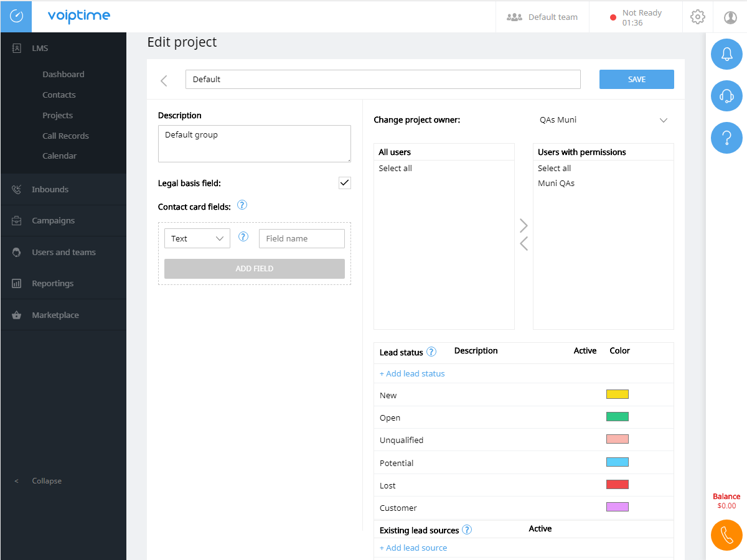Click the Description text area
Image resolution: width=747 pixels, height=560 pixels.
(255, 144)
